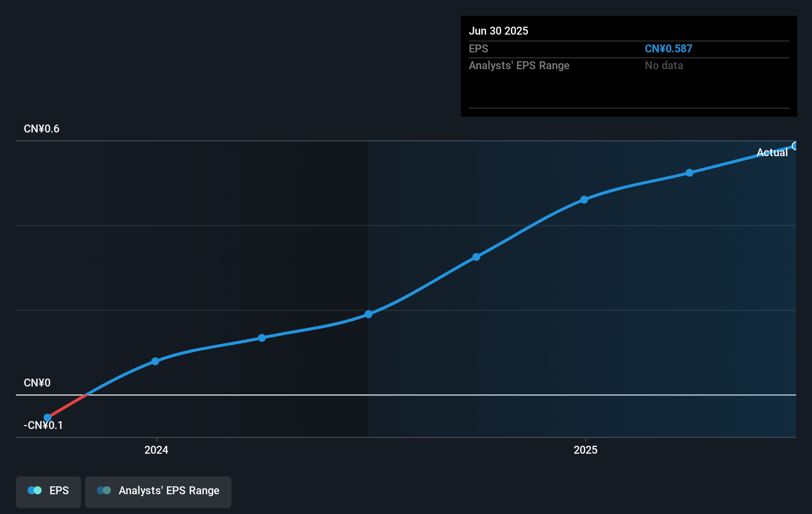
Task: Select the 2025 axis label
Action: 586,450
